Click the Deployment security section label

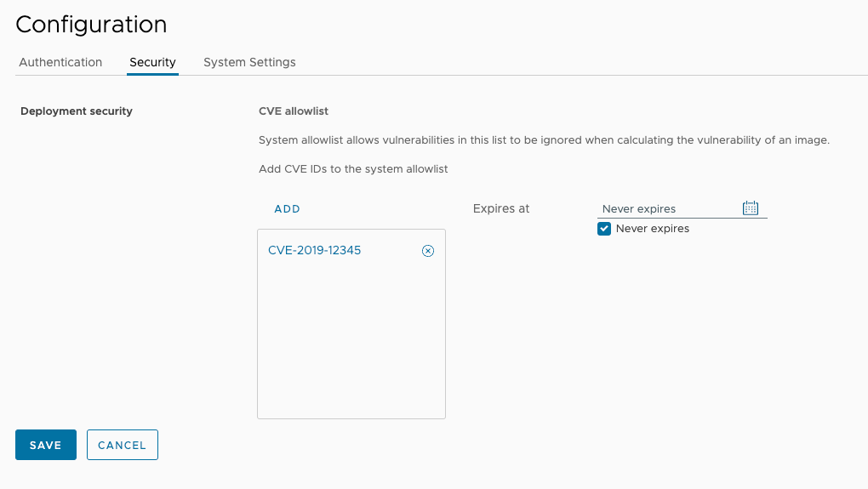coord(77,111)
